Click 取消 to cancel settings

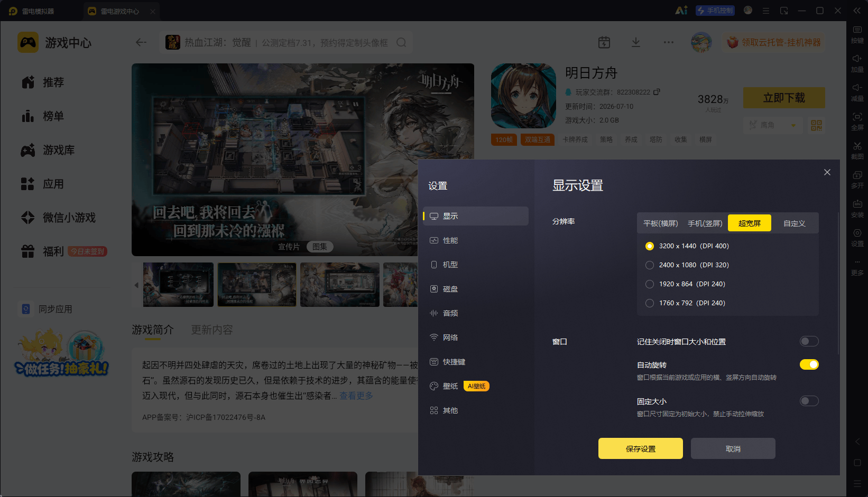pos(733,448)
